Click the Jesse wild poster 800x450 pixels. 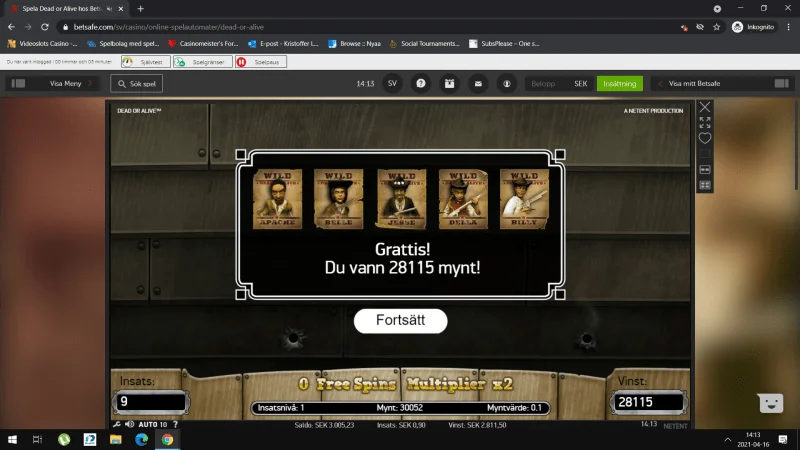point(401,199)
